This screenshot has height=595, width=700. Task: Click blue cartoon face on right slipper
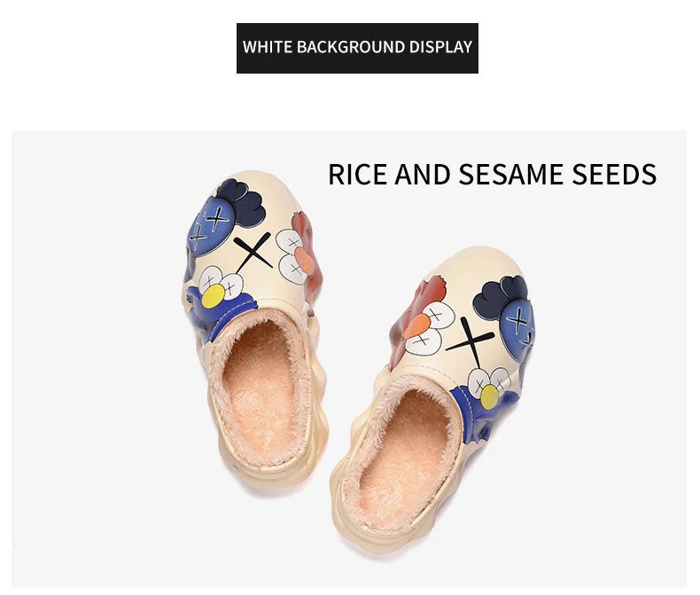coord(517,325)
